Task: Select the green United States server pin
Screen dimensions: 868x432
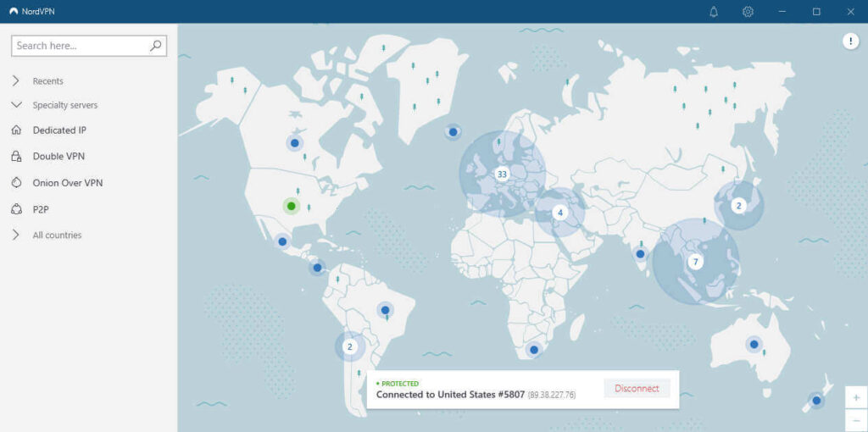Action: (x=292, y=207)
